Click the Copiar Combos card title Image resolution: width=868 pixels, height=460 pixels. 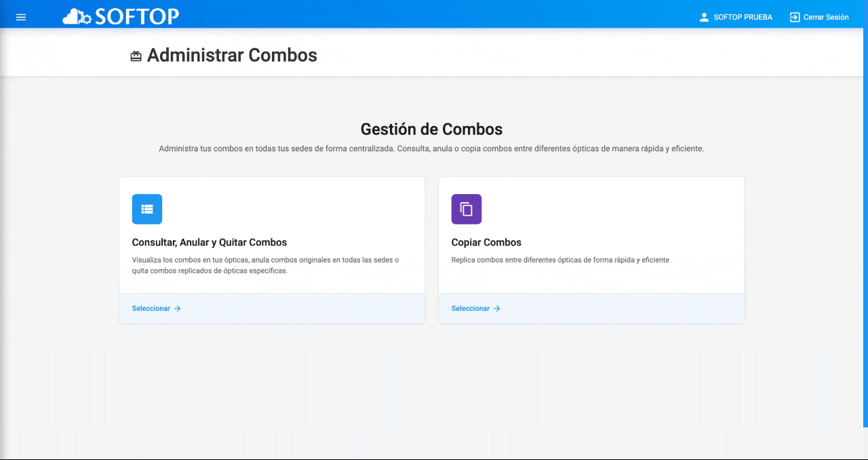486,242
